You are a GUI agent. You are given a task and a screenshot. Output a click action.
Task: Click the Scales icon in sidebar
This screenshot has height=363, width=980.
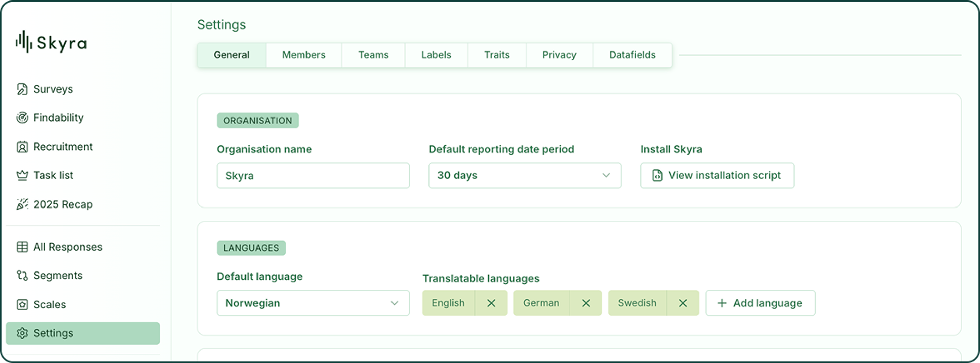[x=22, y=304]
